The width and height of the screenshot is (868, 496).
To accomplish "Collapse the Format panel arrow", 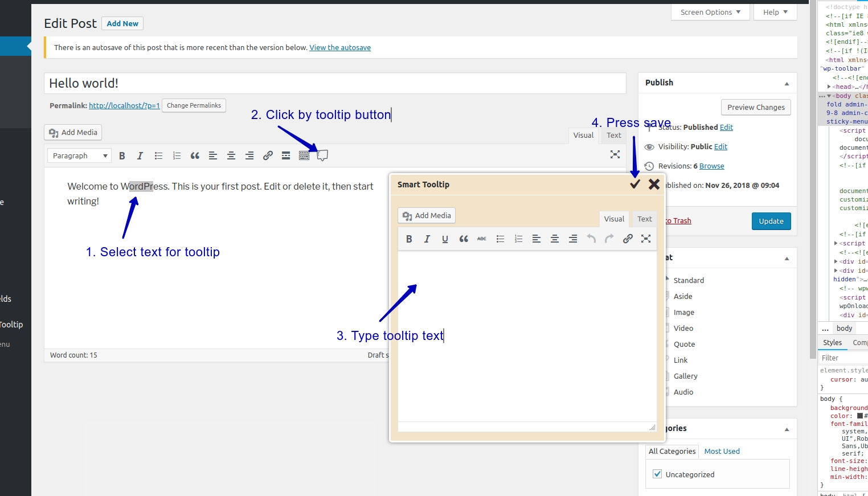I will (787, 258).
